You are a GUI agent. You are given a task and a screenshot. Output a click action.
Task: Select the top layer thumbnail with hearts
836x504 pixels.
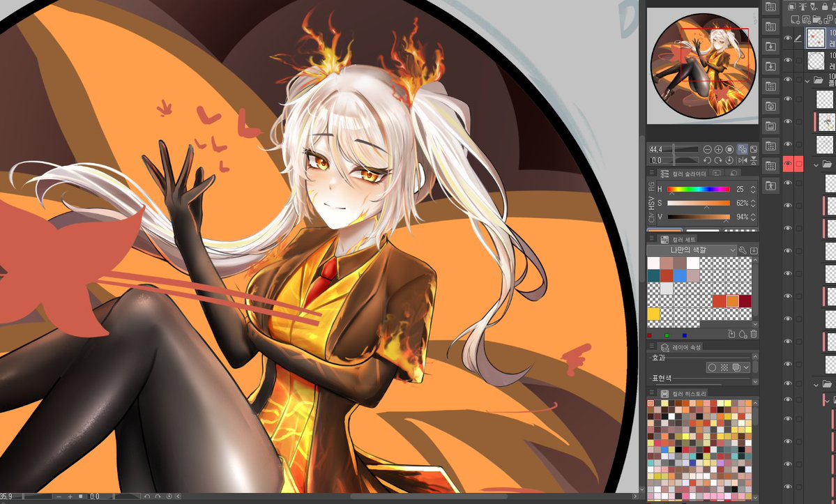point(816,38)
